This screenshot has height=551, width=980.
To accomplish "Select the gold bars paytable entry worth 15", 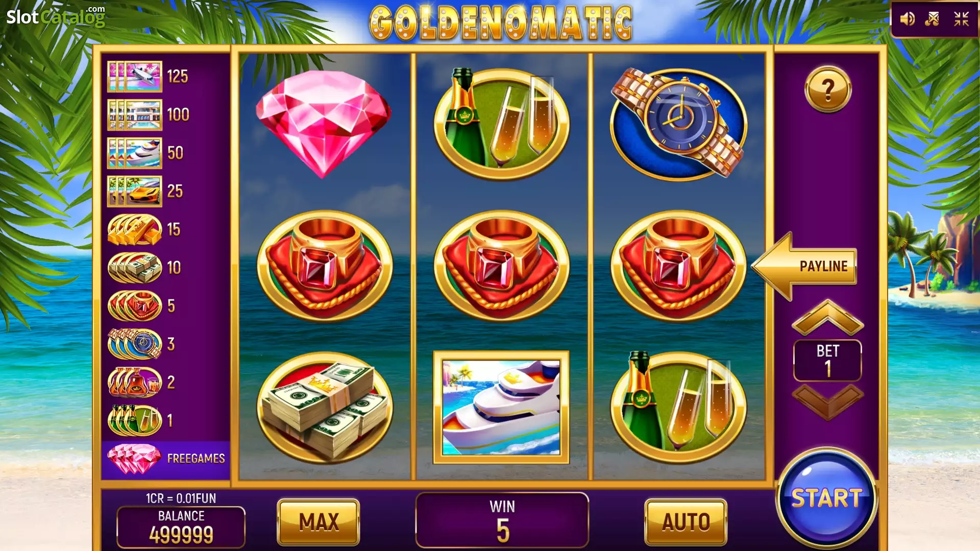I will tap(144, 230).
